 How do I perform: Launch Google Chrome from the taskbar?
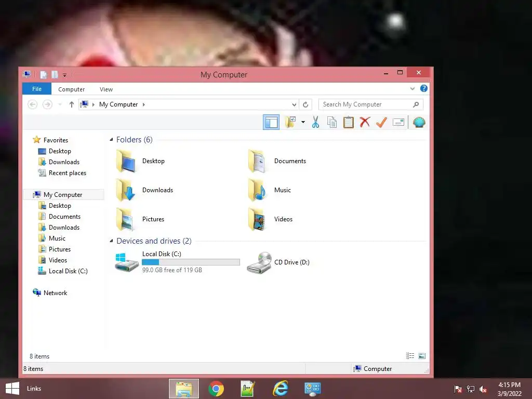[x=216, y=389]
